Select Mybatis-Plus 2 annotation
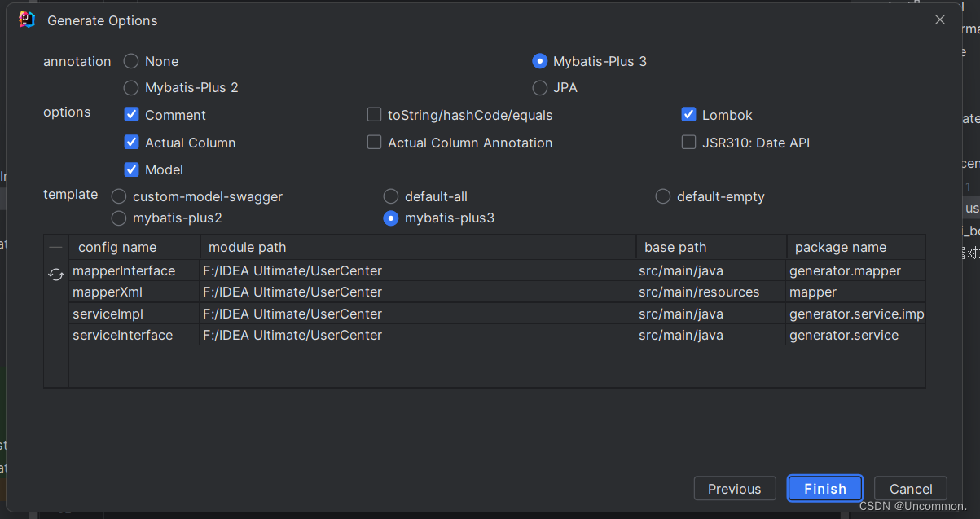The height and width of the screenshot is (519, 980). [x=131, y=87]
